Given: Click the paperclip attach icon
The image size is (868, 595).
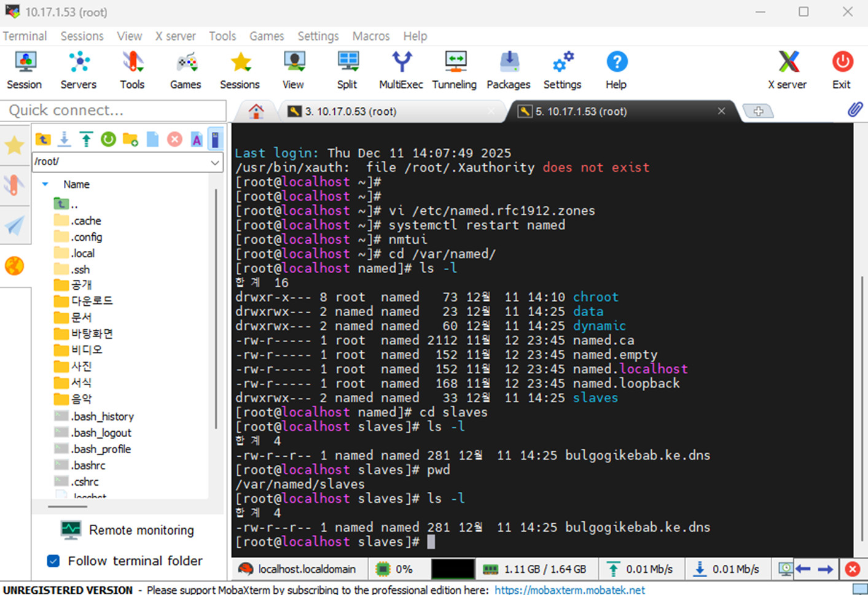Looking at the screenshot, I should pyautogui.click(x=854, y=110).
